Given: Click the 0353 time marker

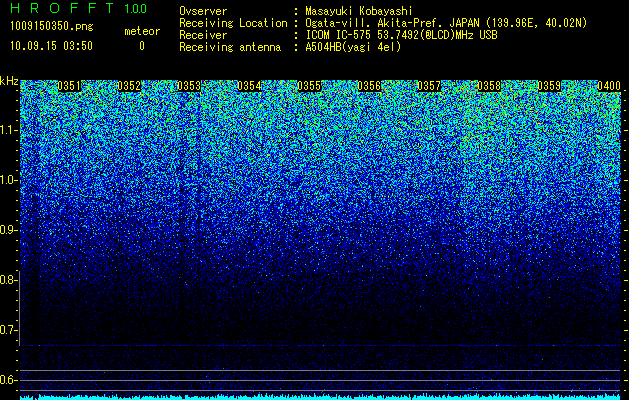Looking at the screenshot, I should 189,86.
